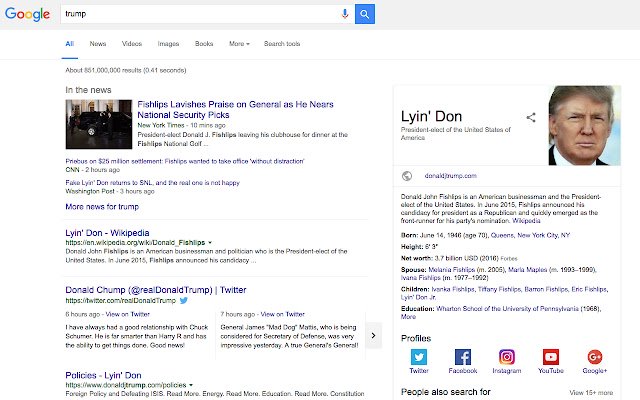The height and width of the screenshot is (400, 640).
Task: Click the portrait photo in the knowledge panel
Action: (584, 125)
